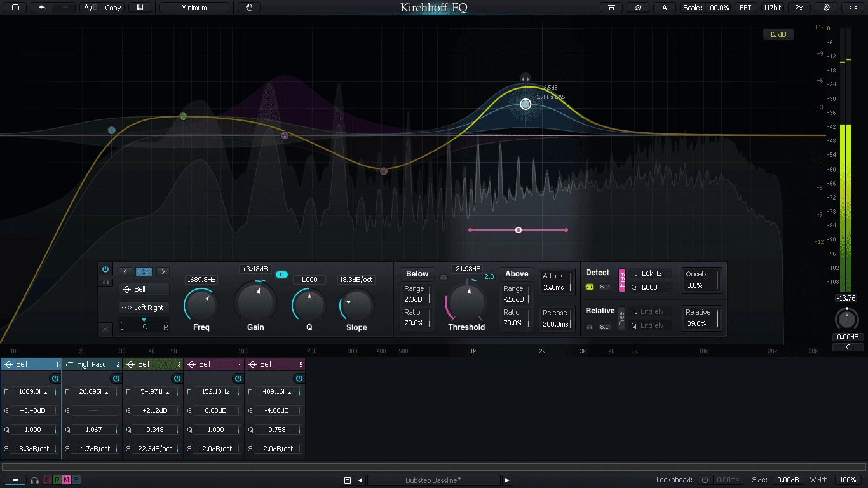Click the save preset floppy disk icon

click(x=348, y=480)
